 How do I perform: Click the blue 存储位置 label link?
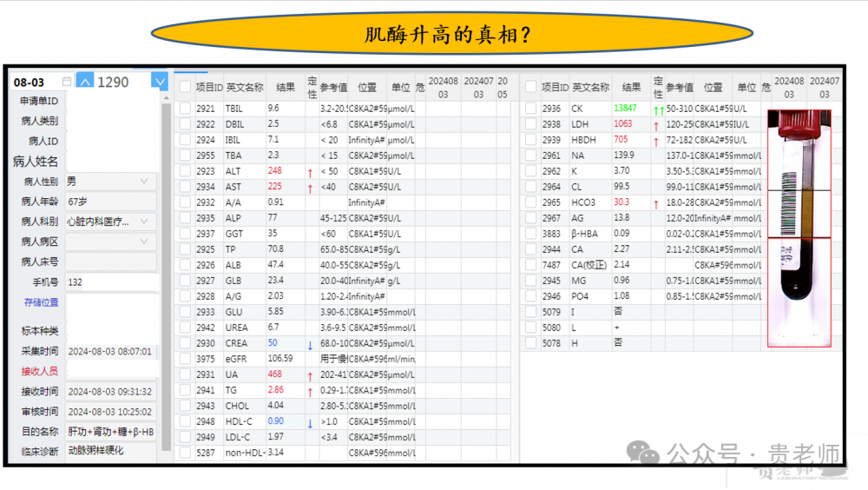click(x=41, y=302)
